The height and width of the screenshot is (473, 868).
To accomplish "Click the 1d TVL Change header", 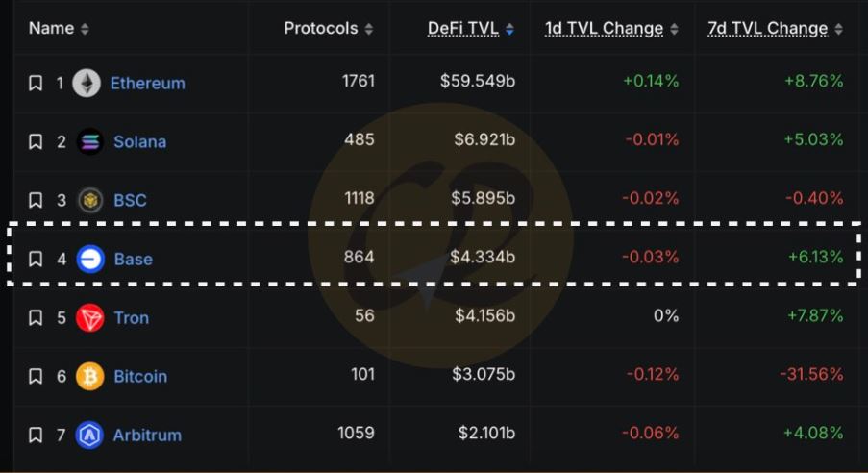I will click(604, 28).
